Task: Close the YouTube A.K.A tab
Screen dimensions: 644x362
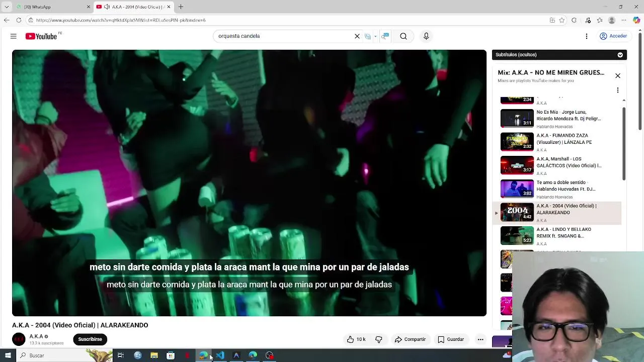Action: (169, 7)
